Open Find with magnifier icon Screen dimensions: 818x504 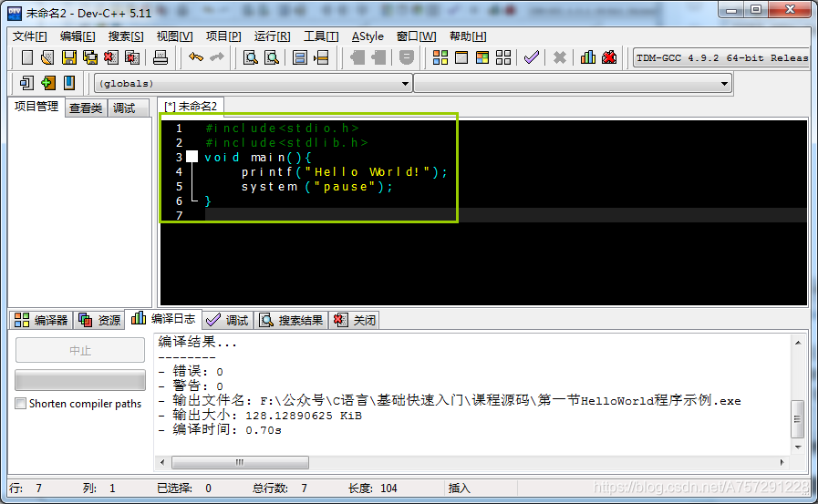coord(251,57)
